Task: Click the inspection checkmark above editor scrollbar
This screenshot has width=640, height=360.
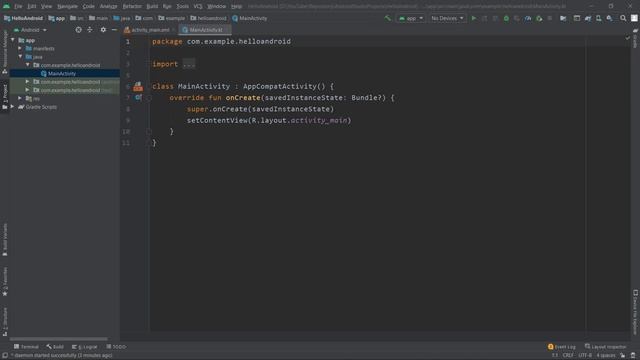Action: (627, 38)
